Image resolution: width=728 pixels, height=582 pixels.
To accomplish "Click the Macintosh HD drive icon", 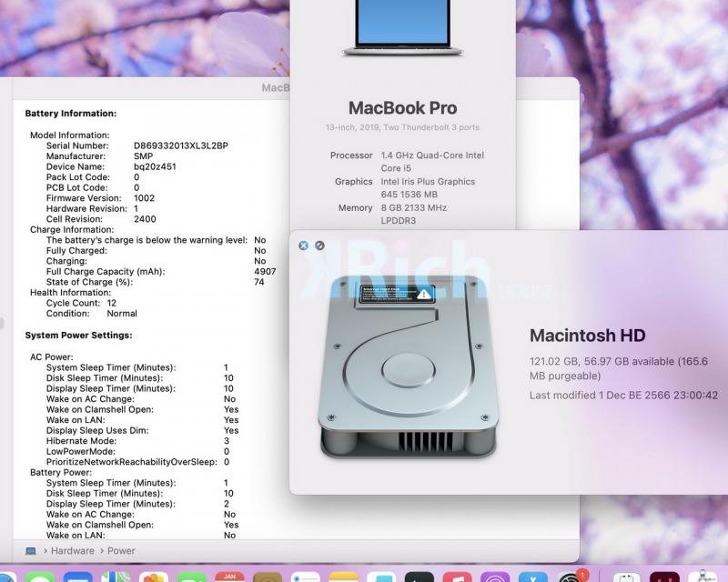I will click(408, 366).
